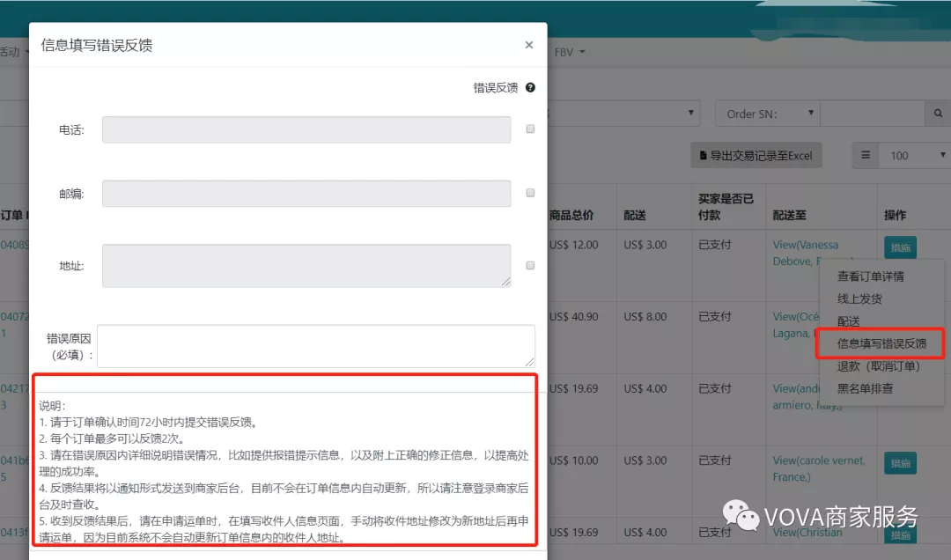Close the 信息填写错误反馈 dialog
Screen dimensions: 951x560
pos(529,45)
